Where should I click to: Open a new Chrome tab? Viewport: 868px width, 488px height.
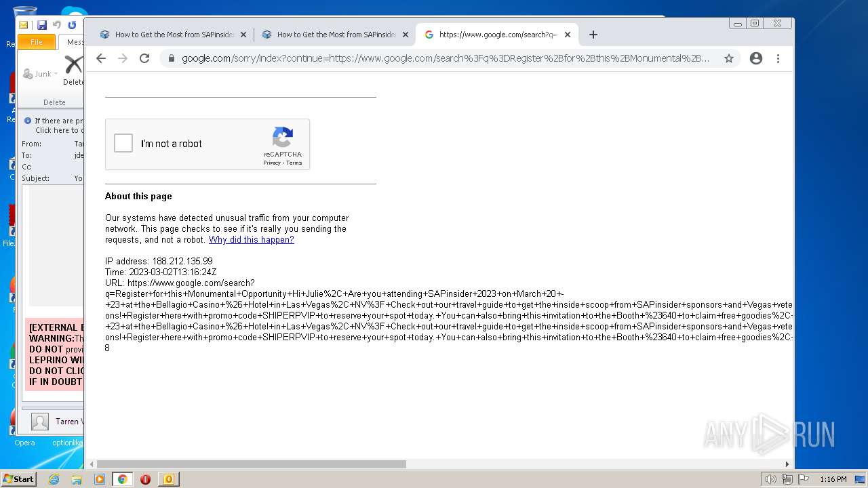coord(593,35)
